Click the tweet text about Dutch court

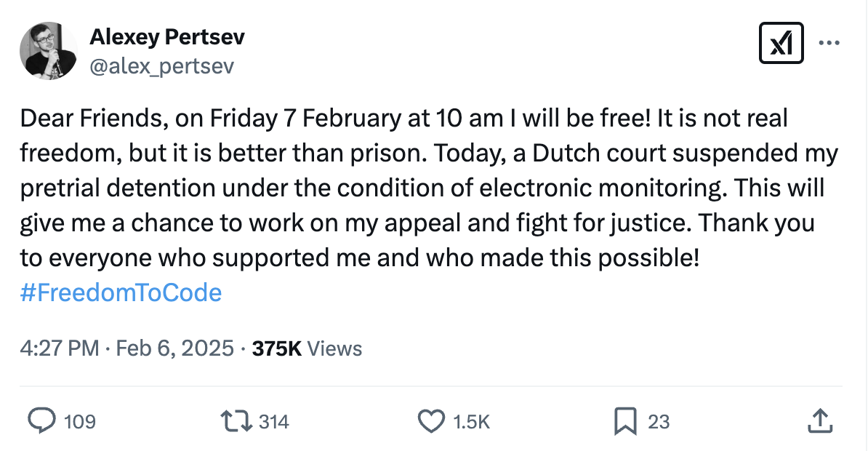(x=429, y=188)
